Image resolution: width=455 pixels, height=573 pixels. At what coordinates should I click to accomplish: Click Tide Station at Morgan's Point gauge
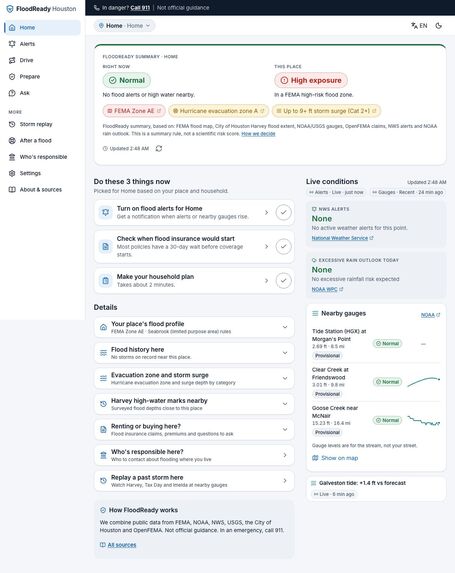coord(376,344)
